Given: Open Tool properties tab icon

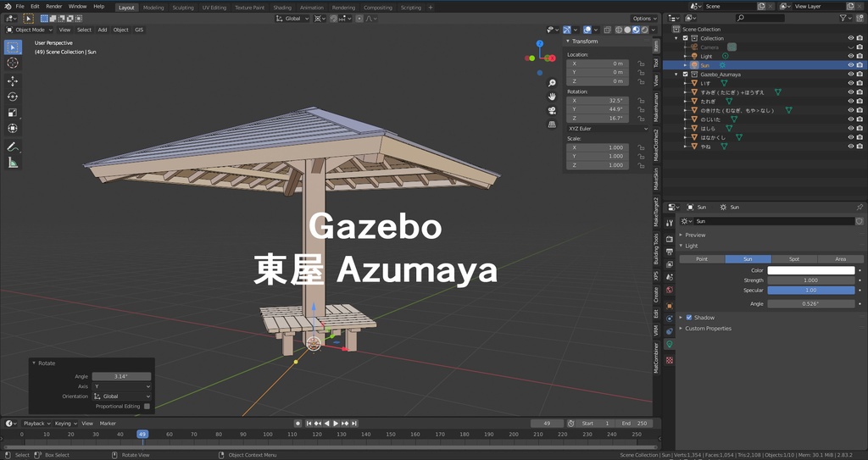Looking at the screenshot, I should (670, 223).
